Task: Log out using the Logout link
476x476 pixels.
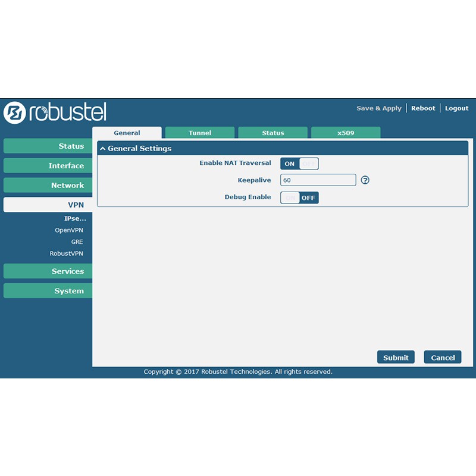Action: [456, 108]
